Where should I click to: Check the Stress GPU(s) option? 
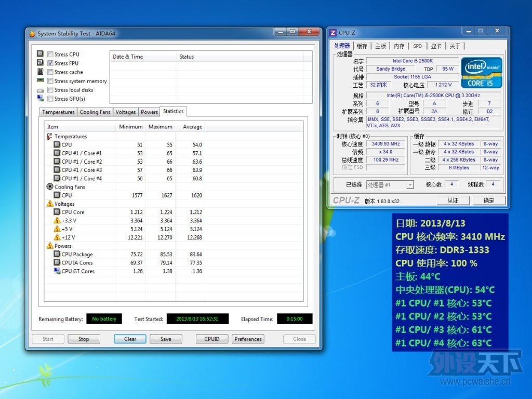[50, 98]
